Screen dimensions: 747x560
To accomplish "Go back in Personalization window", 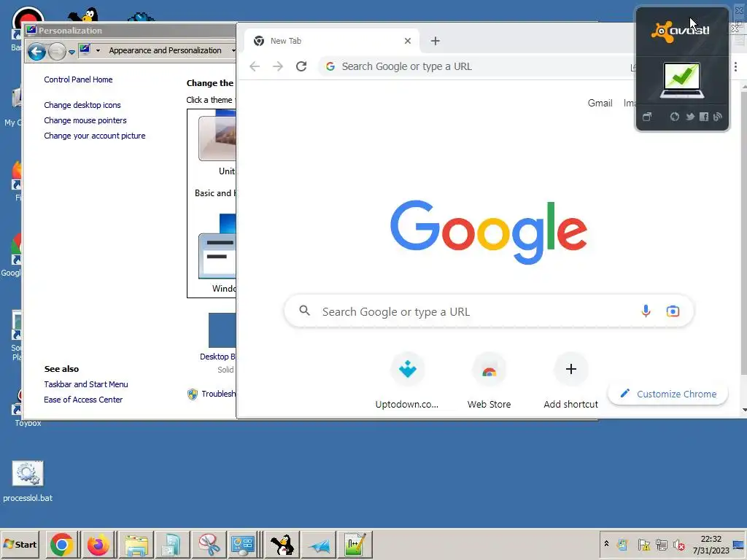I will [36, 52].
